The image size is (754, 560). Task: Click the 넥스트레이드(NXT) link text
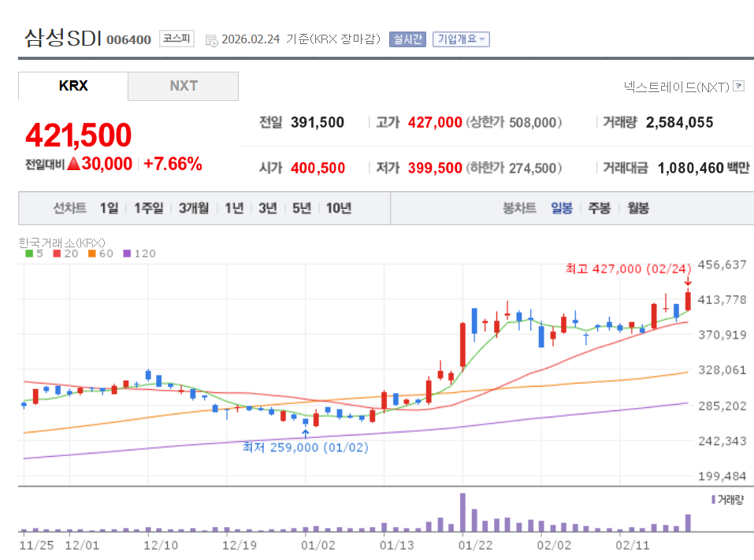[x=677, y=87]
